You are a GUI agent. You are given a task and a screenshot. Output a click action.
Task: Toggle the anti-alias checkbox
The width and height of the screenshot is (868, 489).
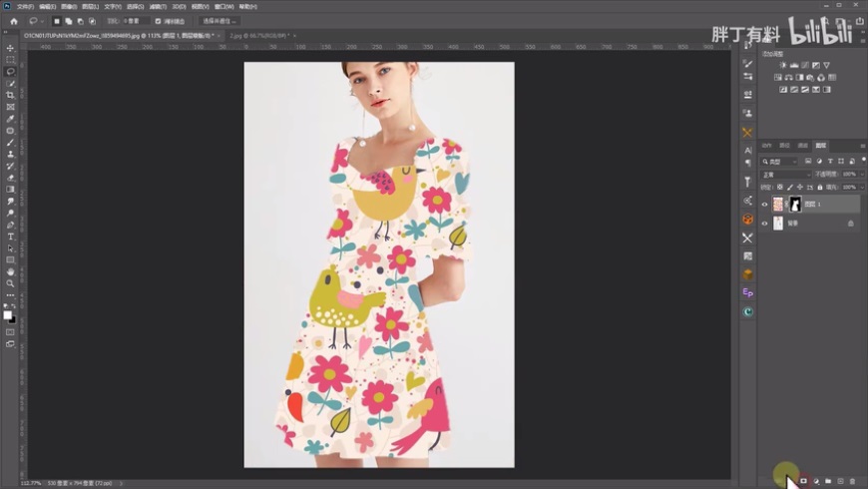coord(158,21)
